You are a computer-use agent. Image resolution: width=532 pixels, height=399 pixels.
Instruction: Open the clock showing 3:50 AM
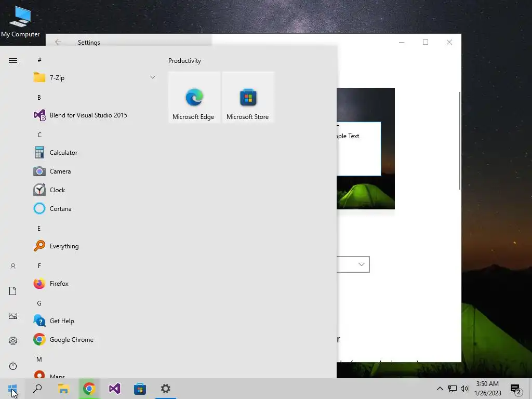point(487,389)
